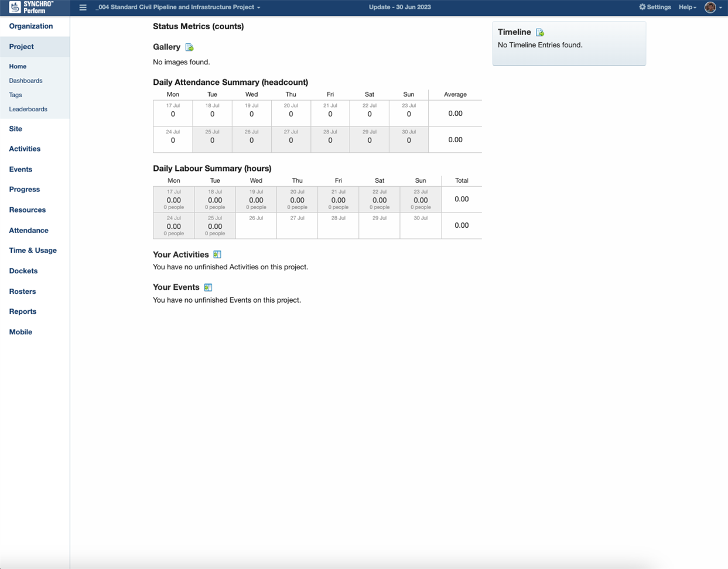The width and height of the screenshot is (728, 569).
Task: Open the Mobile section
Action: 20,332
